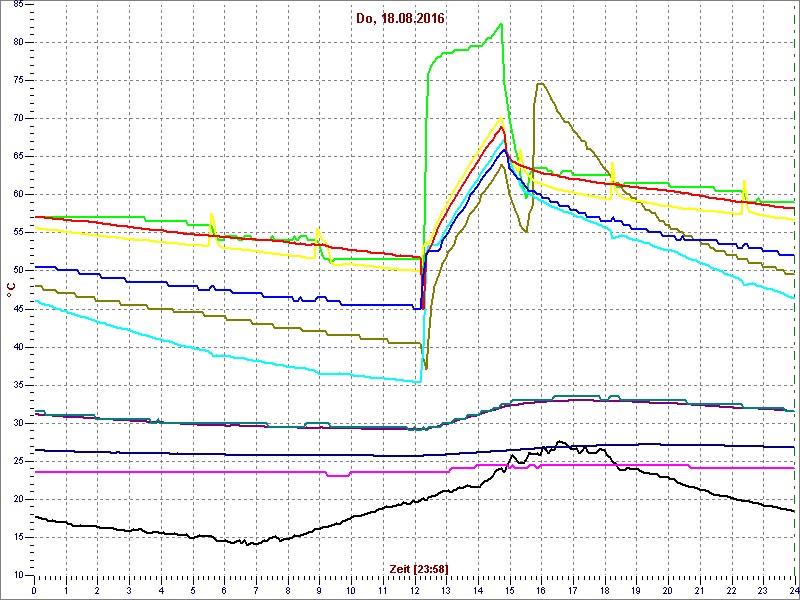The height and width of the screenshot is (600, 800).
Task: Click the 80 label on temperature axis
Action: 17,42
